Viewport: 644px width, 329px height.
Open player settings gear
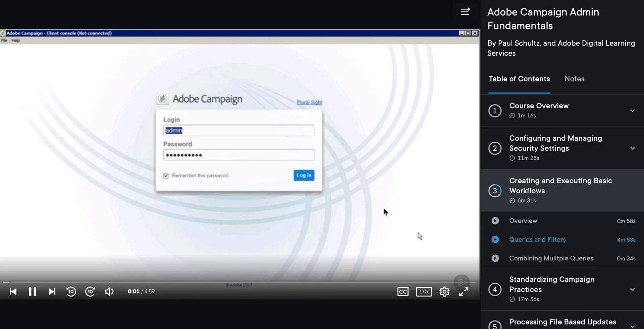coord(444,292)
